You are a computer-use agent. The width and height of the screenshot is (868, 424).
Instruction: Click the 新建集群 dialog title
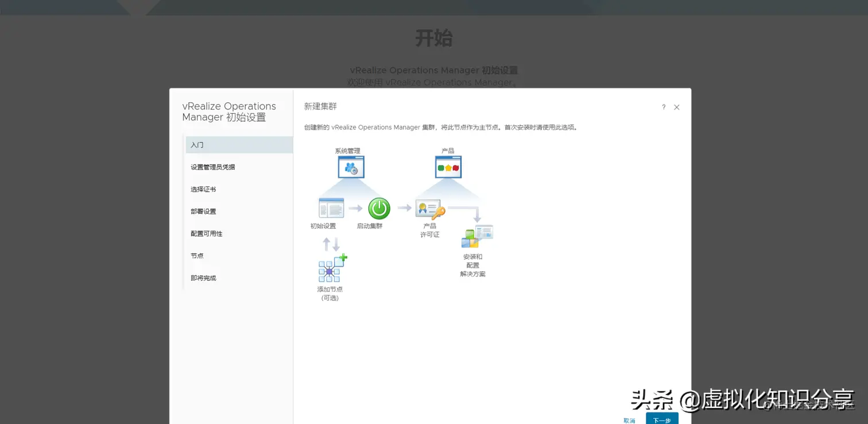click(319, 106)
